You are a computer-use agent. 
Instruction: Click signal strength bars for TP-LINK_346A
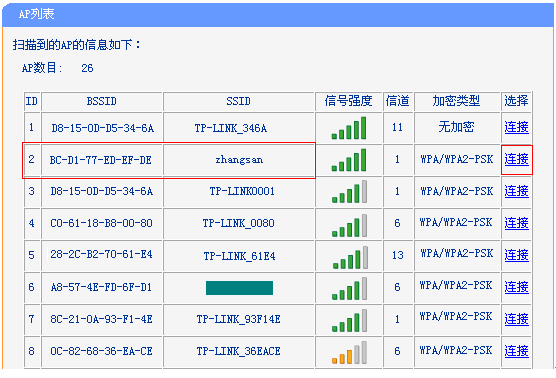349,128
